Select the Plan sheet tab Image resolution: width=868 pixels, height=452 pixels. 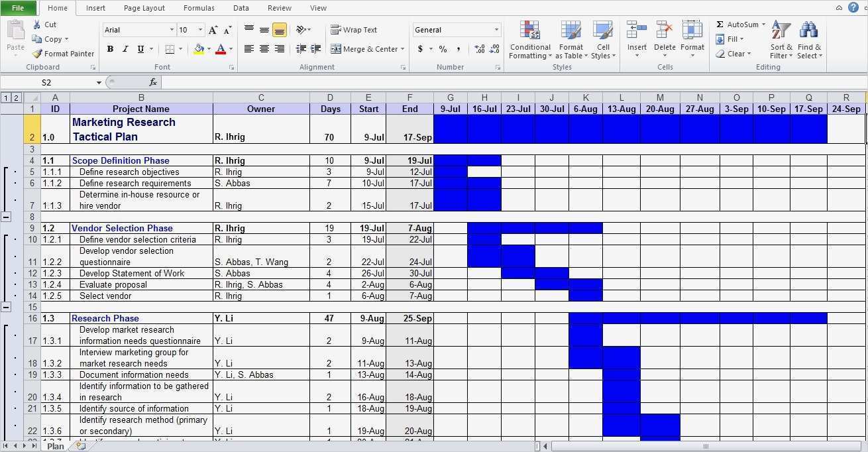click(x=54, y=445)
